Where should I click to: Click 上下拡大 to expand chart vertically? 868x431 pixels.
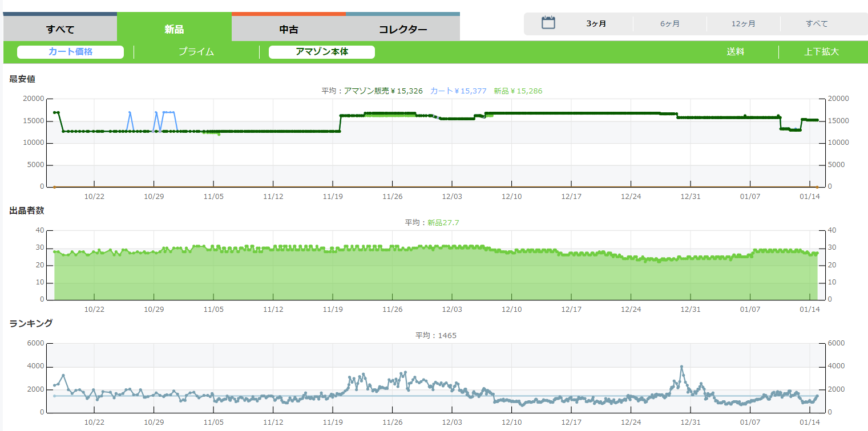[821, 52]
